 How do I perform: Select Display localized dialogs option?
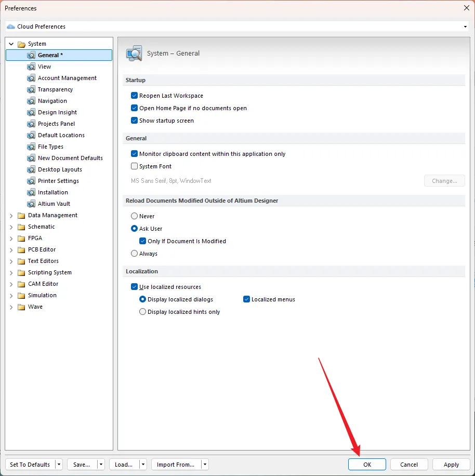[x=142, y=299]
